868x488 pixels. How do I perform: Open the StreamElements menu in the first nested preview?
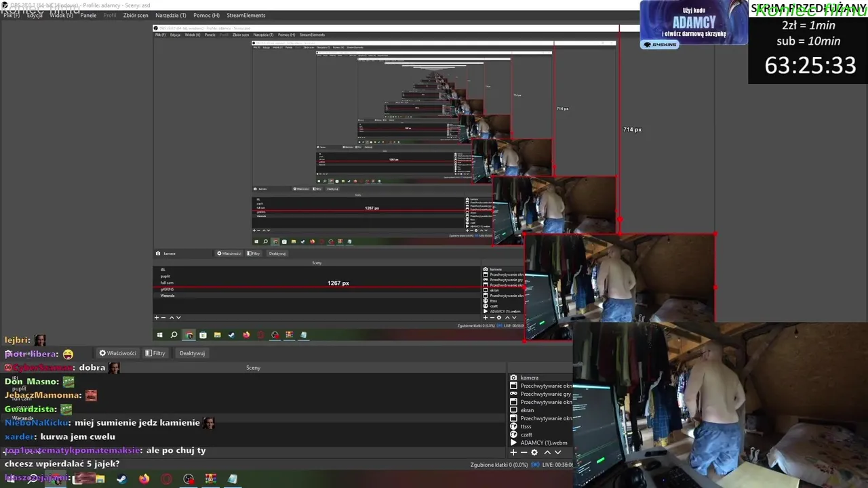coord(312,35)
